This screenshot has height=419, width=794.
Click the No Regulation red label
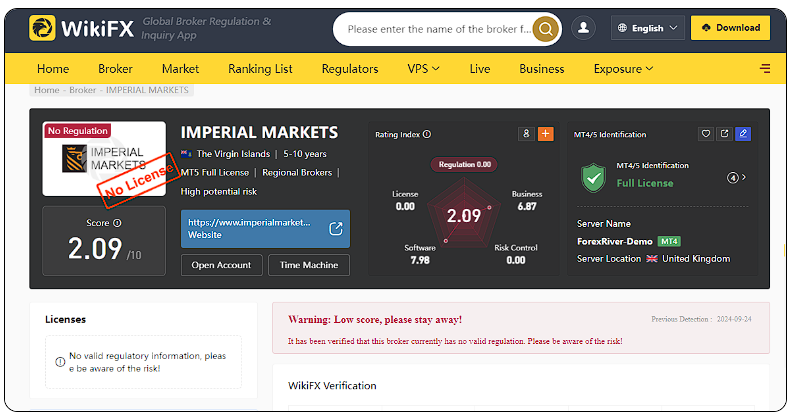[77, 131]
